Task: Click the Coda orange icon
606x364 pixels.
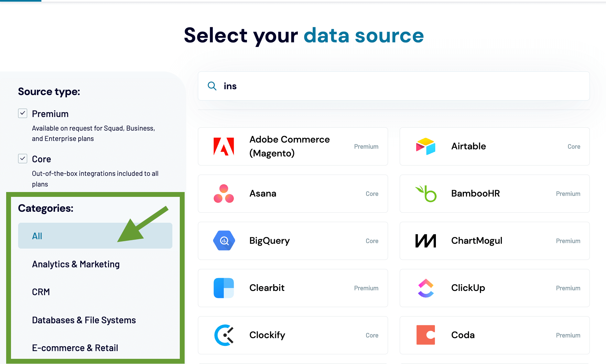Action: pyautogui.click(x=426, y=335)
